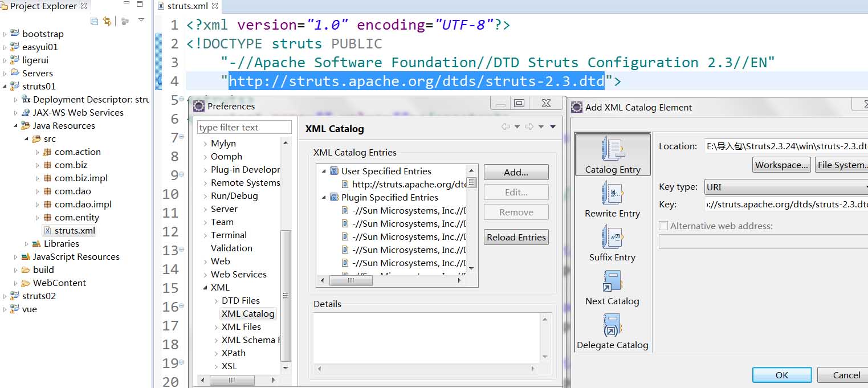Open Web Services preference page
The width and height of the screenshot is (868, 388).
pyautogui.click(x=239, y=275)
